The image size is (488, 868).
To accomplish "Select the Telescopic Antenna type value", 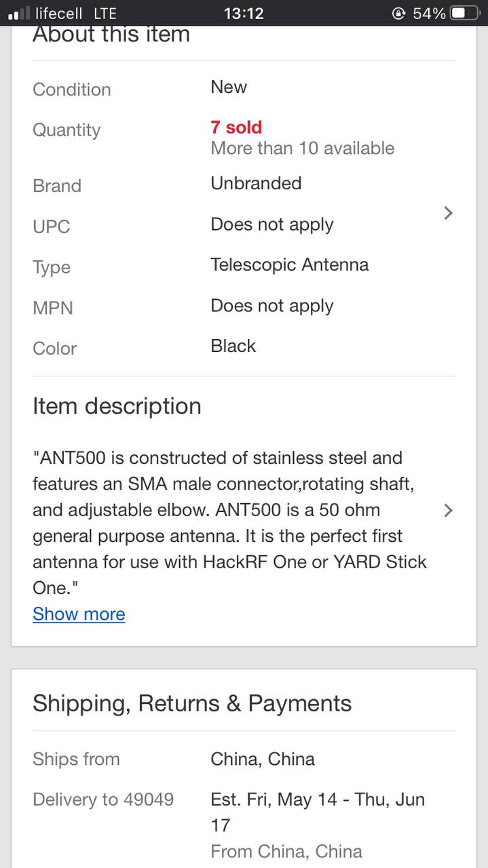I will 290,264.
